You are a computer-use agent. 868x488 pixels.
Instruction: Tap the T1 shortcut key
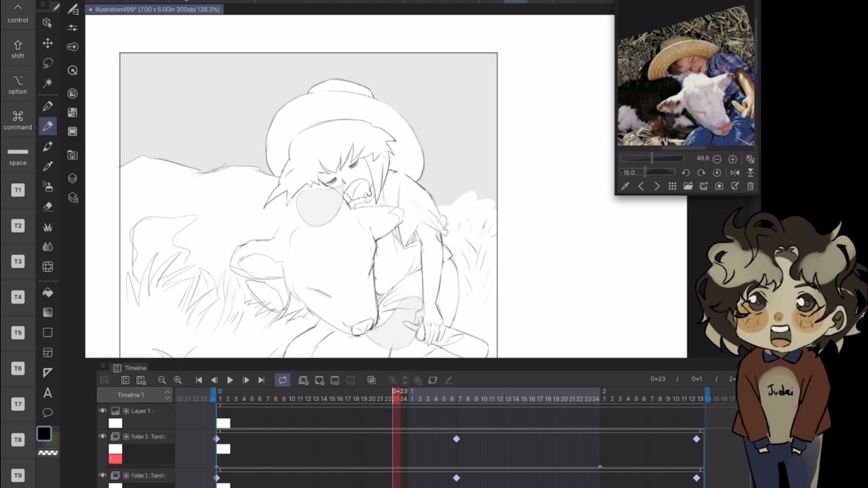tap(18, 190)
